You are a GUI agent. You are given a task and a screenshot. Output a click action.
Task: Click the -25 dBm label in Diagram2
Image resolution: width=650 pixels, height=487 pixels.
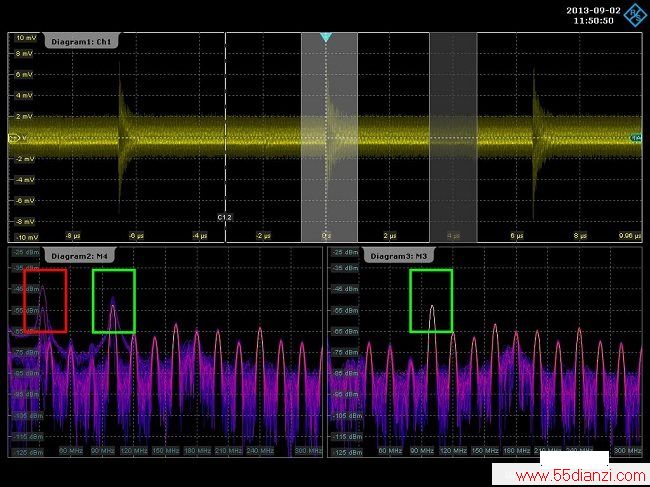27,252
